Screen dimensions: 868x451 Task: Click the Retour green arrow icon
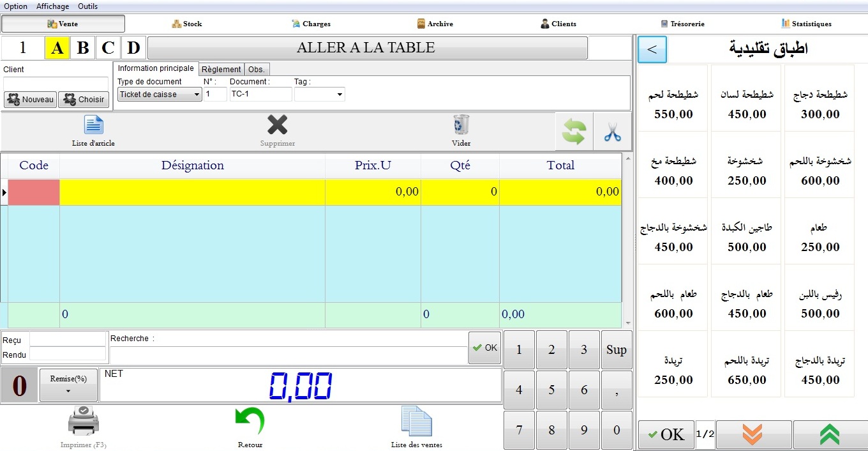click(250, 422)
